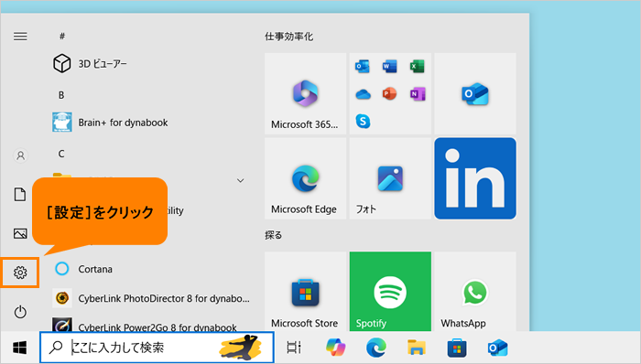Open CyberLink Power2Go 8 for dynabook

(145, 327)
